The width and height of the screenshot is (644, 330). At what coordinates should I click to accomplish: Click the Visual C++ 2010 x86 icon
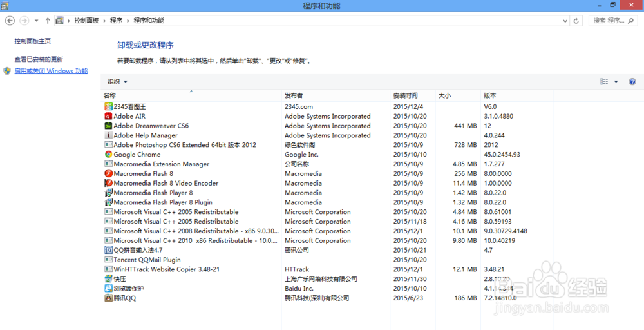click(108, 240)
